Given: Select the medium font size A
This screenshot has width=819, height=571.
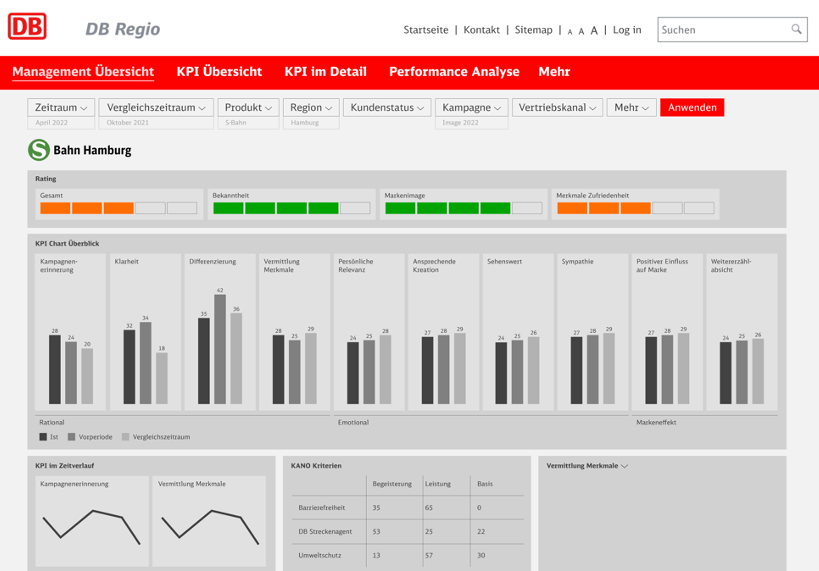Looking at the screenshot, I should [x=581, y=31].
